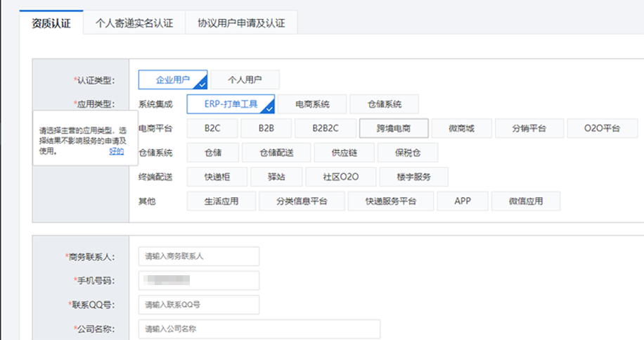Pick the 电商系统 option
644x340 pixels.
[x=312, y=104]
